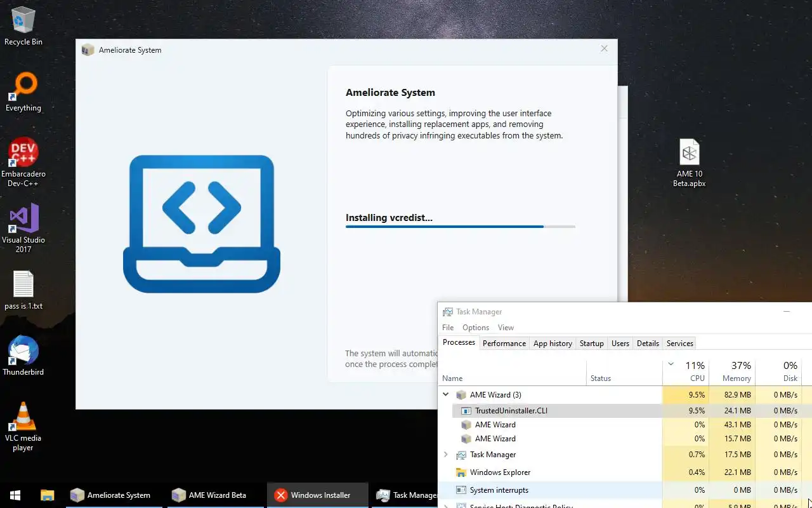Screen dimensions: 812x508
Task: Sort by the Disk column header
Action: [778, 372]
